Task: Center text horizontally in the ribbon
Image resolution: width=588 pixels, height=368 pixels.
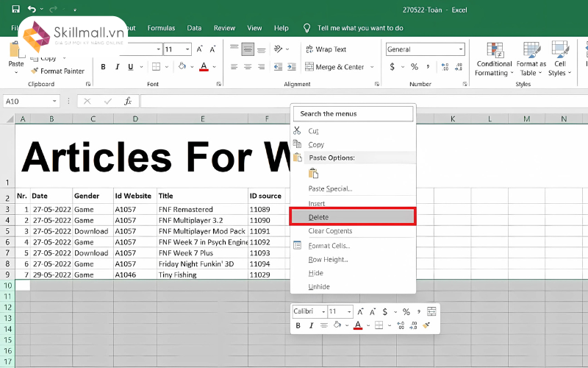Action: click(x=248, y=67)
